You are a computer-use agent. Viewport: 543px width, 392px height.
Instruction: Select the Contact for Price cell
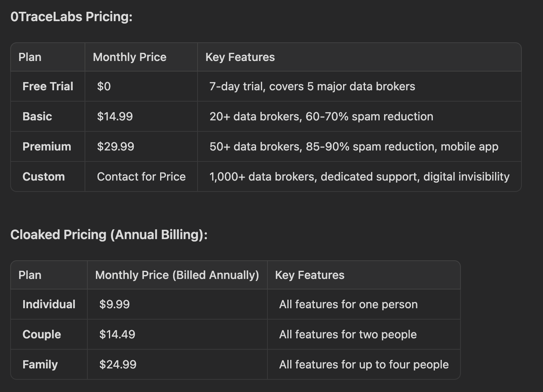141,176
